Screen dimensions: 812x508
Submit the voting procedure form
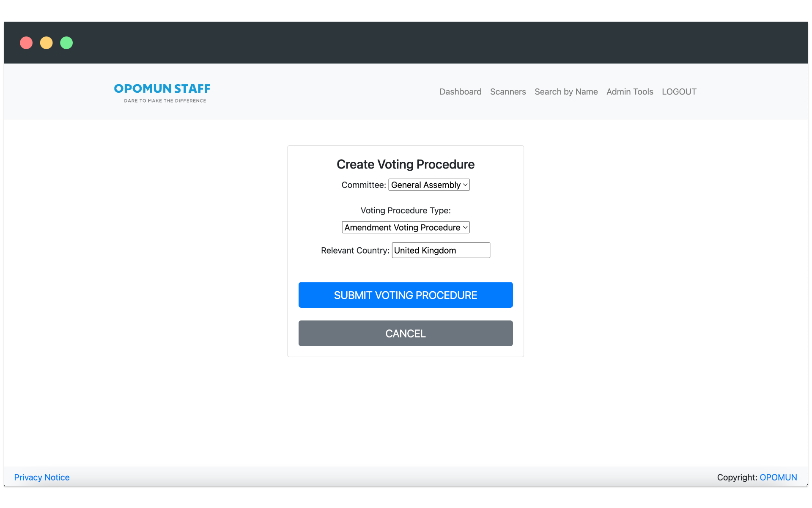pos(405,294)
